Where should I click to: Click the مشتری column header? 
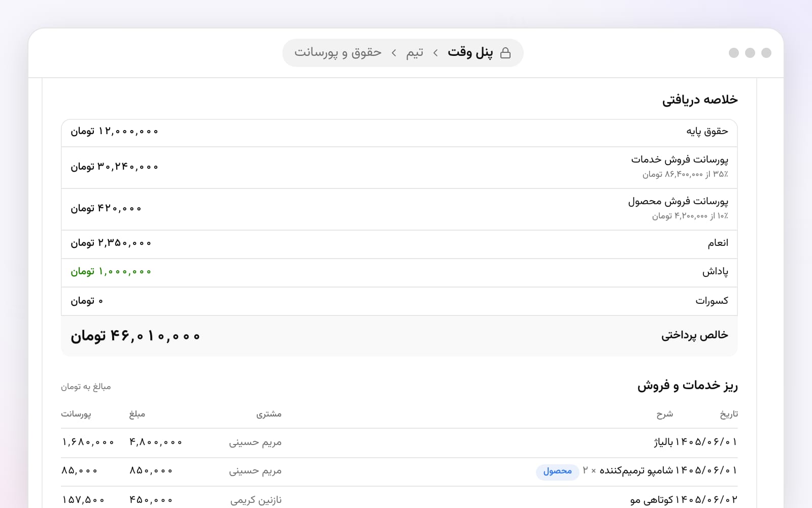[x=269, y=414]
